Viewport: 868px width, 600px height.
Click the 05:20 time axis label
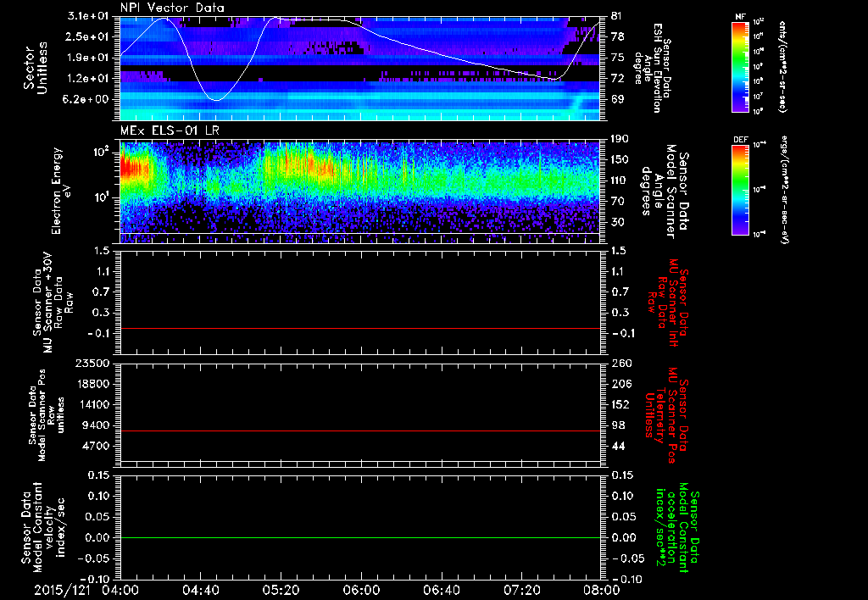click(x=281, y=590)
